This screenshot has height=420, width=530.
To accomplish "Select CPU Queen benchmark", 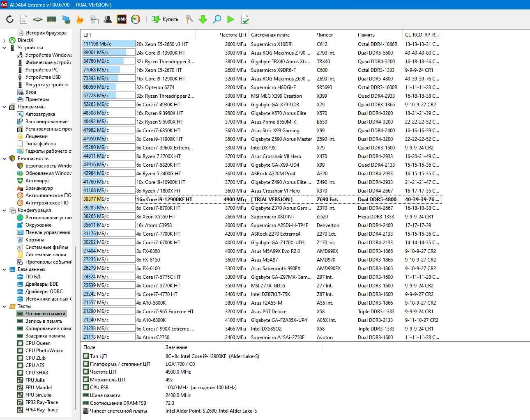I will [38, 343].
